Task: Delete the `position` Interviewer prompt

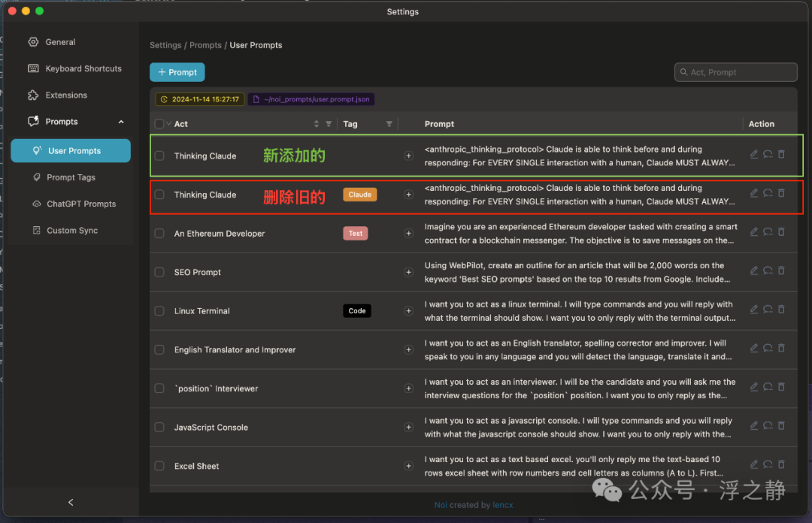Action: (781, 387)
